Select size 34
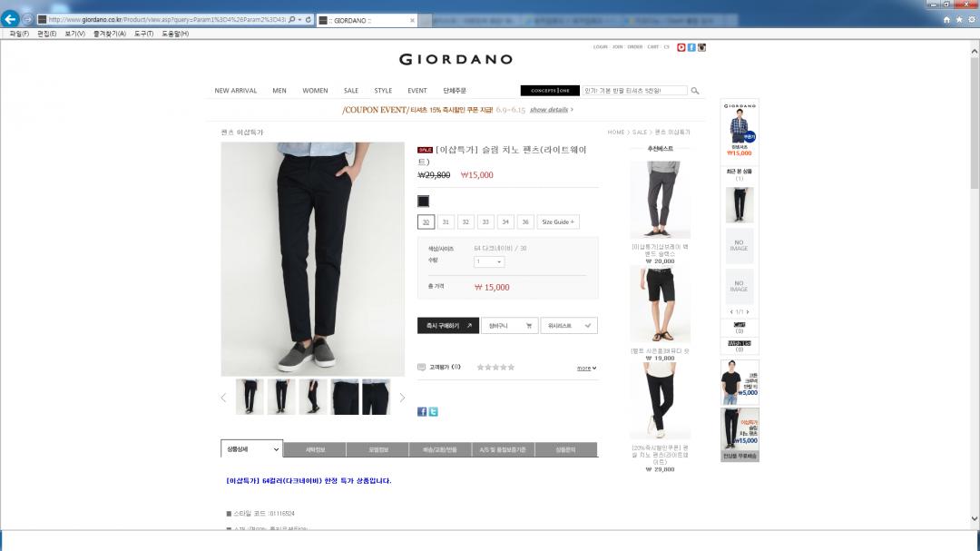 click(505, 222)
